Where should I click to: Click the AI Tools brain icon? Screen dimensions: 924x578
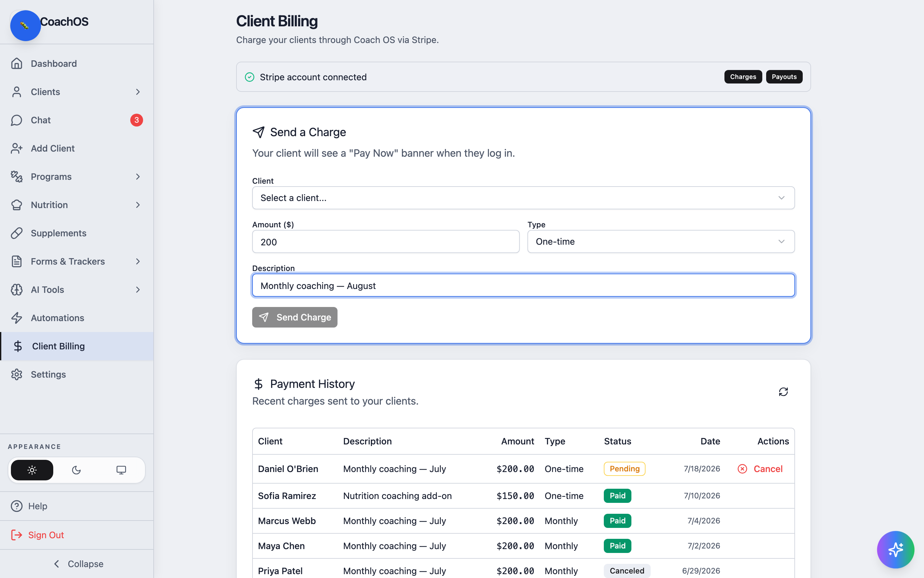[16, 290]
